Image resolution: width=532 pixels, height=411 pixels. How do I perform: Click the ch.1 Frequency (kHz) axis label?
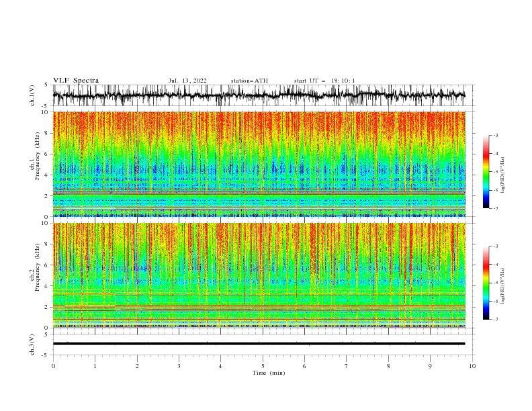pyautogui.click(x=35, y=156)
